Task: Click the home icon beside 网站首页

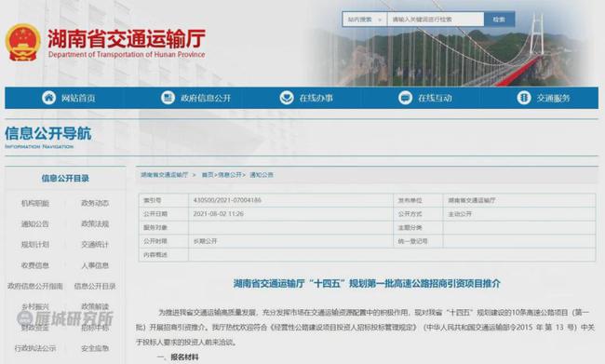Action: [x=49, y=98]
